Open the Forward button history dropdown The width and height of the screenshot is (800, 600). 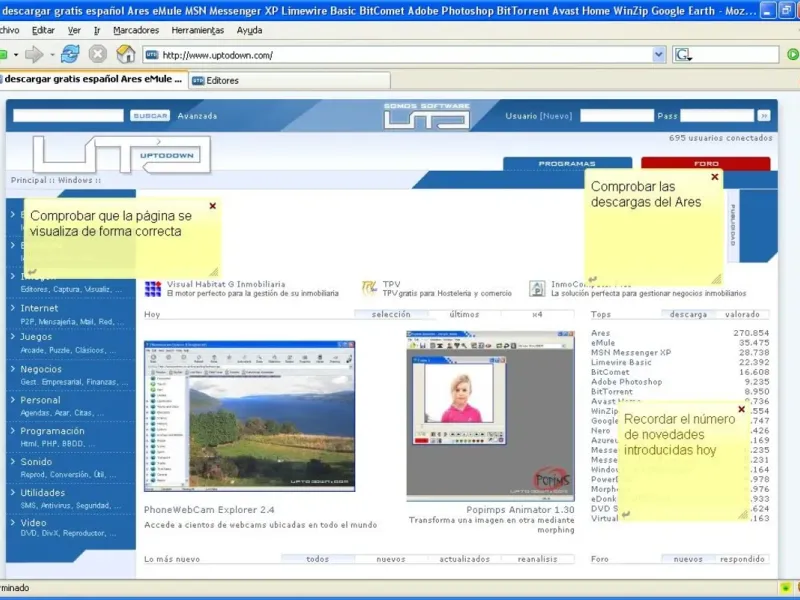click(x=52, y=55)
